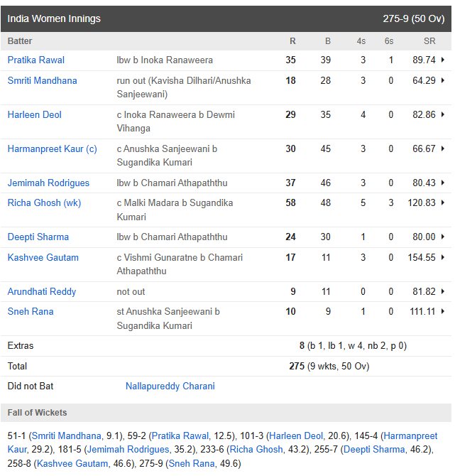Click arrow beside Kashvee Gautam's 154.55
This screenshot has width=455, height=476.
tap(443, 257)
